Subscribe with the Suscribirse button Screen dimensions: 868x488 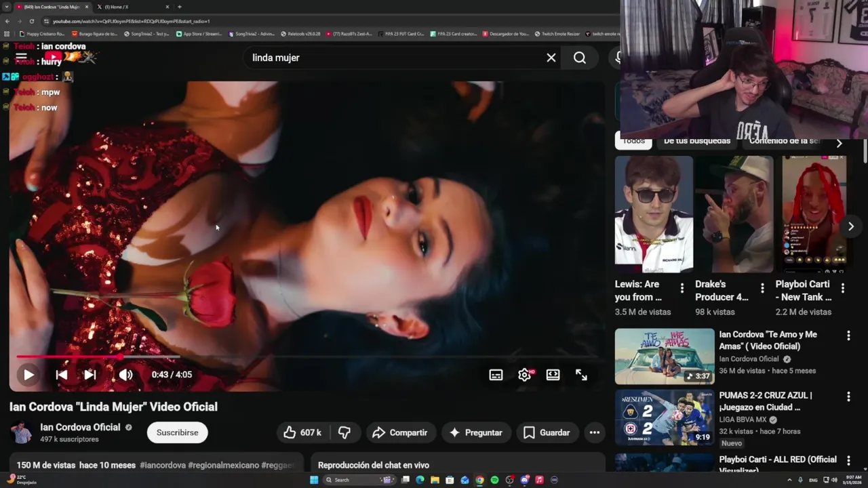tap(178, 432)
